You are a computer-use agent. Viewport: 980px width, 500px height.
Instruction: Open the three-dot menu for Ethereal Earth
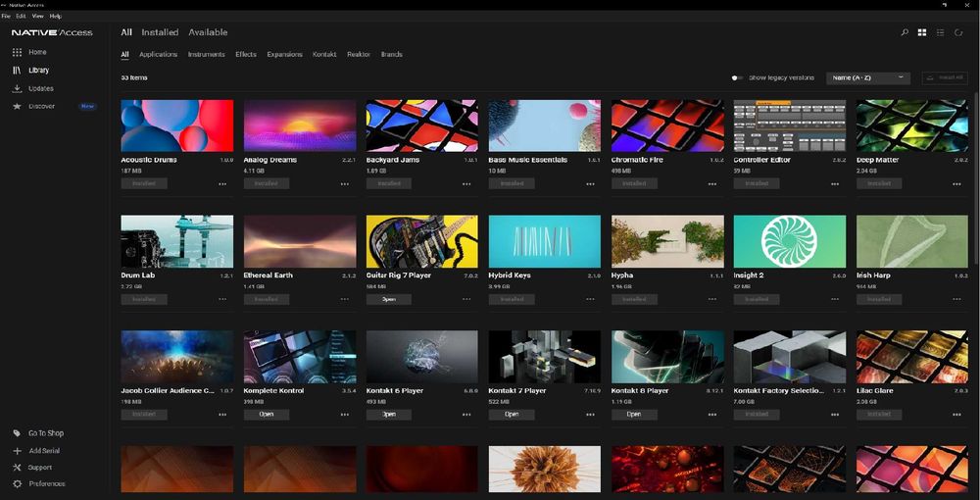click(x=345, y=299)
